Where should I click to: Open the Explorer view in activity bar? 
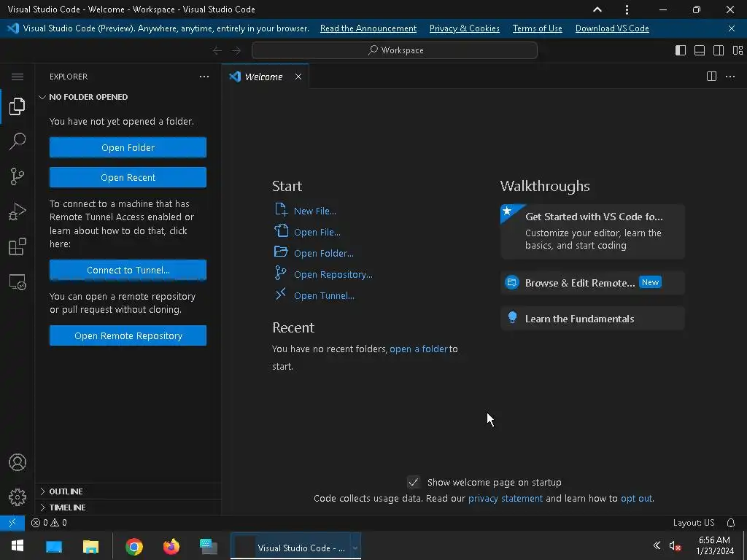(x=18, y=106)
